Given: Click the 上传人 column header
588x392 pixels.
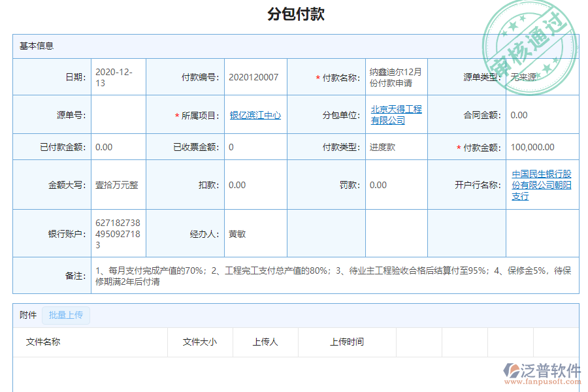Looking at the screenshot, I should coord(265,342).
